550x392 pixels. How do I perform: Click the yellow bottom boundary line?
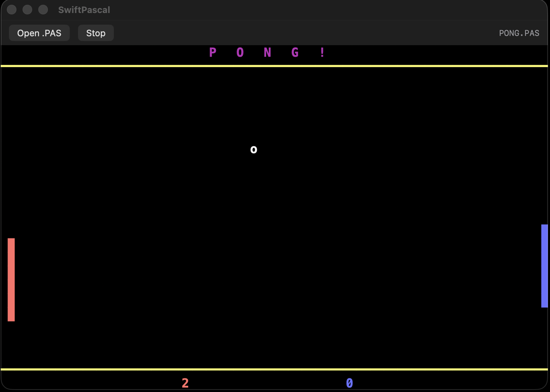point(274,369)
